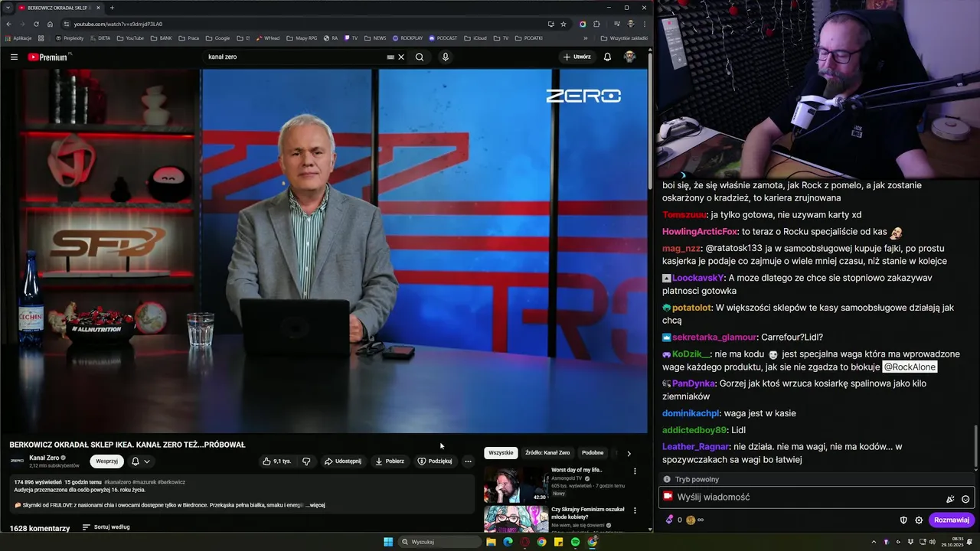The width and height of the screenshot is (980, 551).
Task: Open the account avatar menu on YouTube
Action: (629, 57)
